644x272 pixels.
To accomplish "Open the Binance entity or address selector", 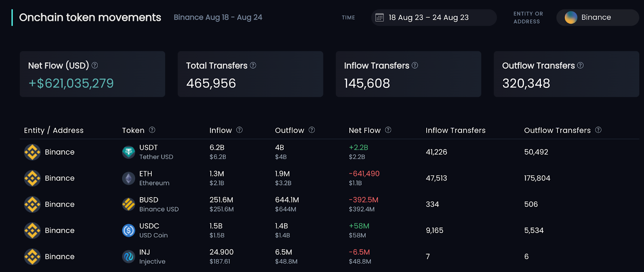I will point(597,18).
